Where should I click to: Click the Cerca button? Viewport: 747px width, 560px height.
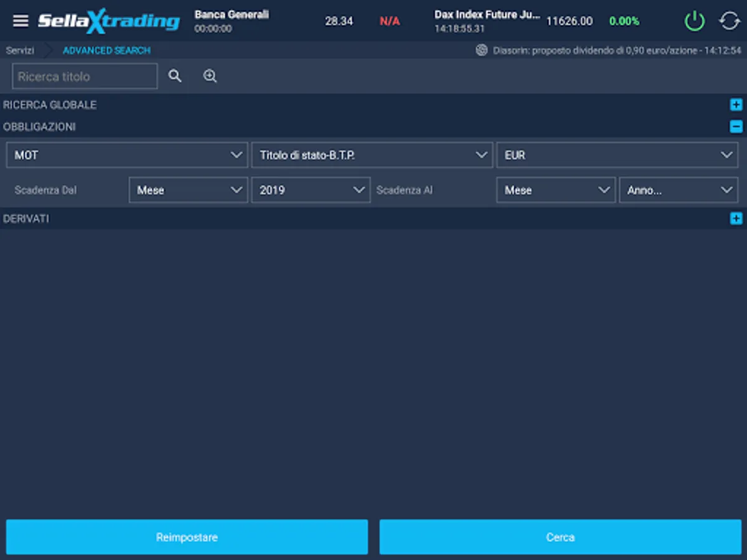tap(560, 537)
